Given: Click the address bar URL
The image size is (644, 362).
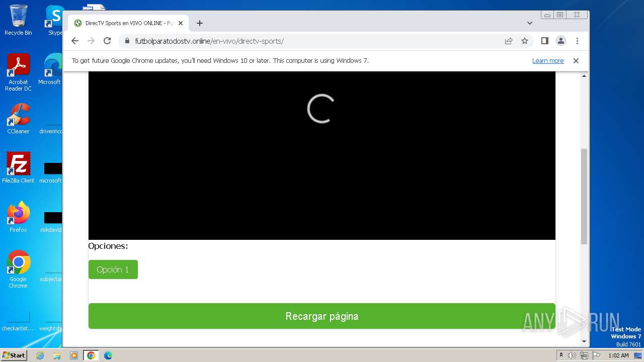Looking at the screenshot, I should [x=209, y=41].
